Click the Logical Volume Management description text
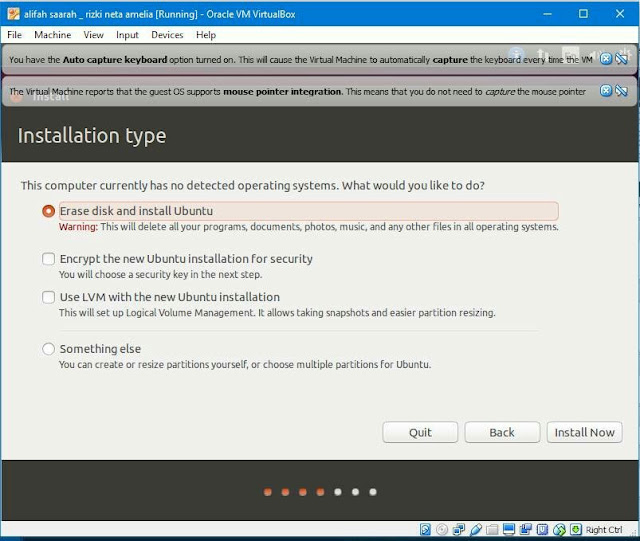 click(277, 313)
